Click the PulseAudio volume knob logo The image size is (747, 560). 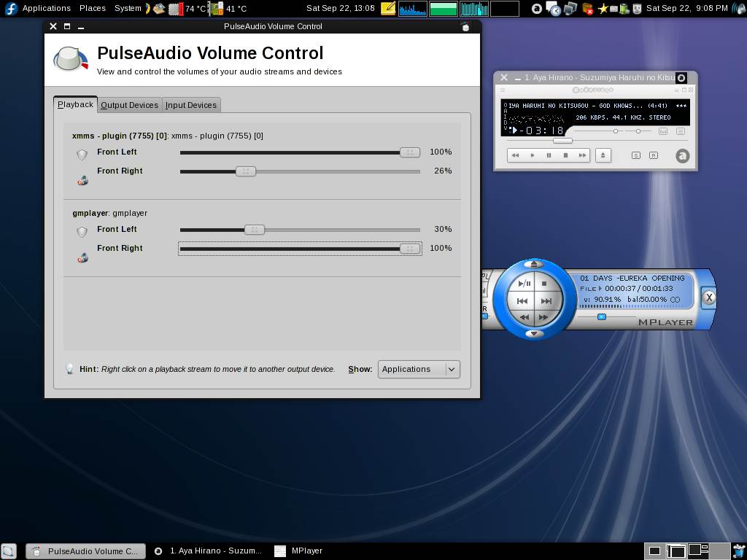(71, 59)
